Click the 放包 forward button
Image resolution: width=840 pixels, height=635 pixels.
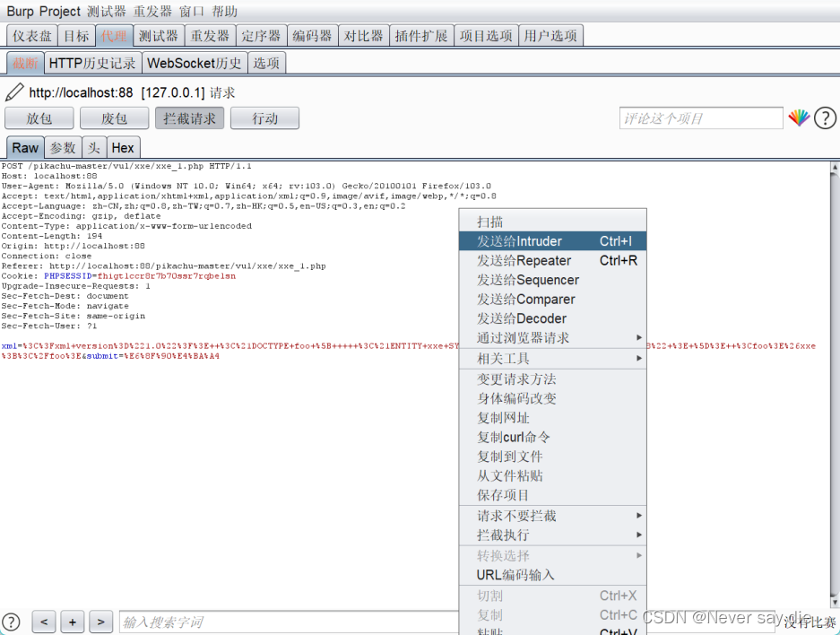[x=39, y=118]
